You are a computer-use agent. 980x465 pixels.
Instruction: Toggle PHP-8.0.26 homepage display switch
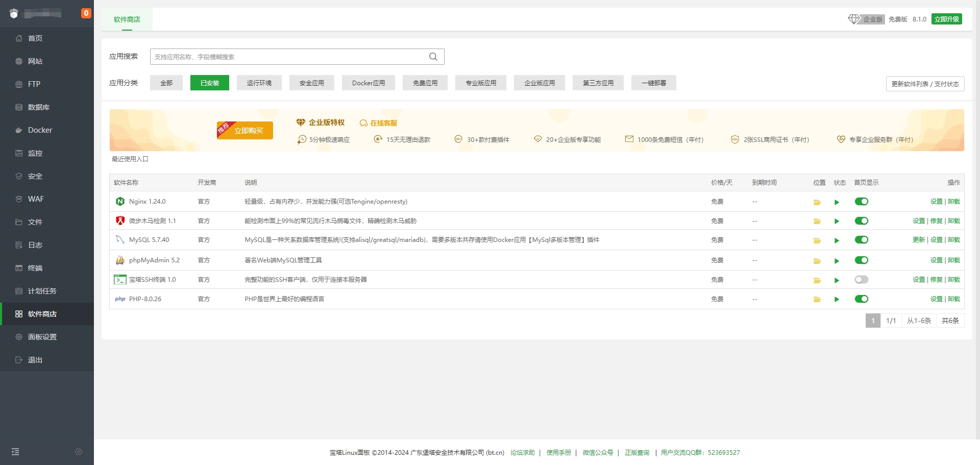point(862,299)
